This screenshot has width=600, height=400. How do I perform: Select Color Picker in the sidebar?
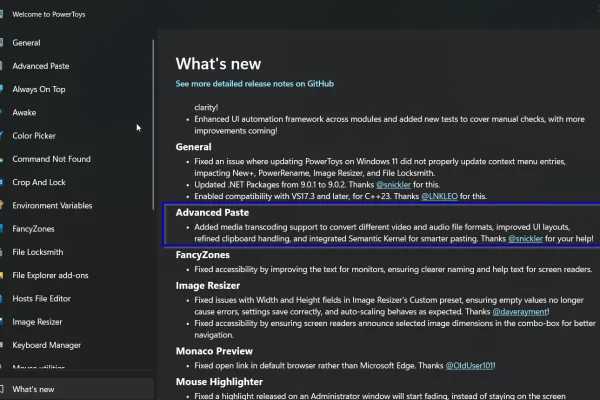(34, 136)
